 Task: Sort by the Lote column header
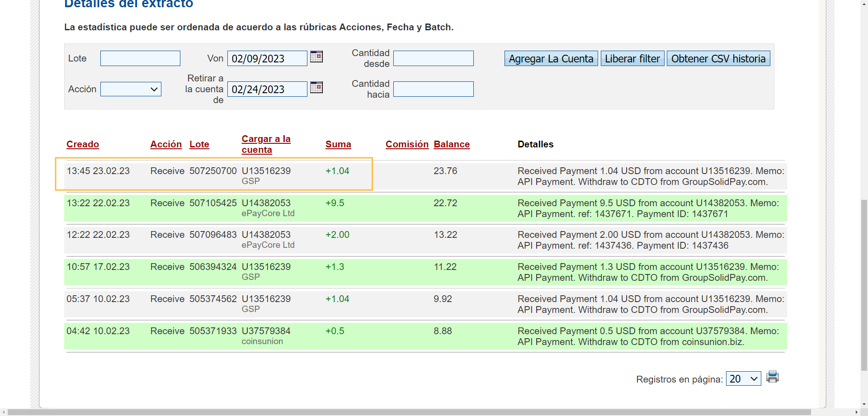coord(199,144)
